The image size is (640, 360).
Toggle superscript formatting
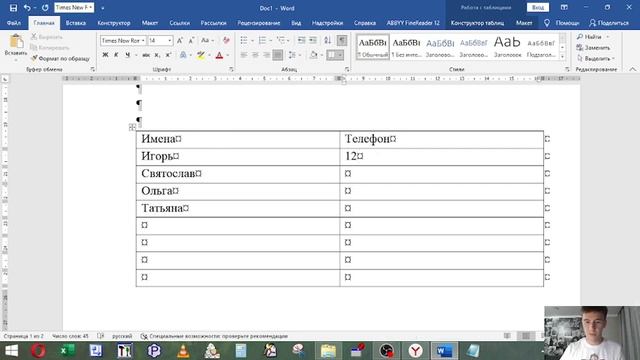click(169, 55)
